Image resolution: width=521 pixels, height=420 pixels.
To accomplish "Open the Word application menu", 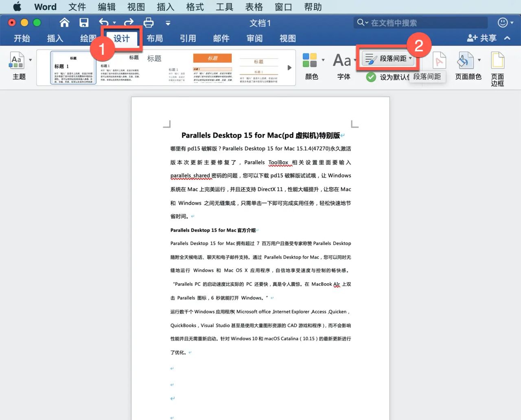I will pyautogui.click(x=45, y=7).
